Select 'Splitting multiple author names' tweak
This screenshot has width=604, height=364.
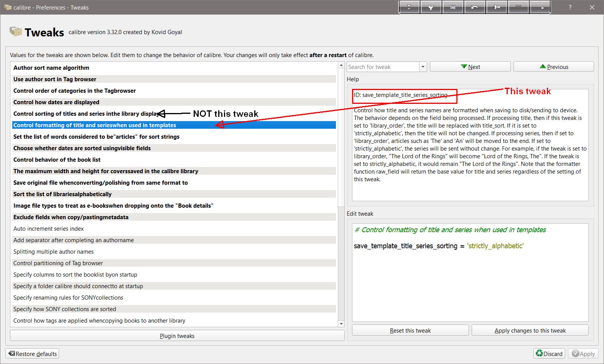(x=174, y=252)
